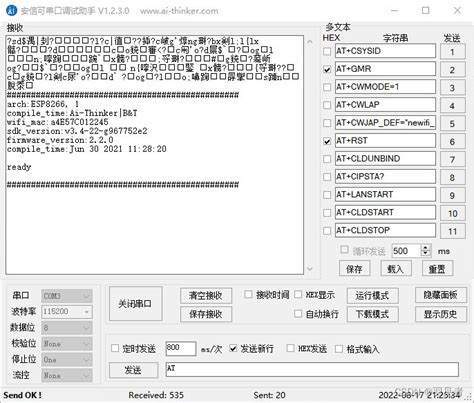The image size is (474, 403).
Task: Click the 下载模式 download mode button
Action: (372, 314)
